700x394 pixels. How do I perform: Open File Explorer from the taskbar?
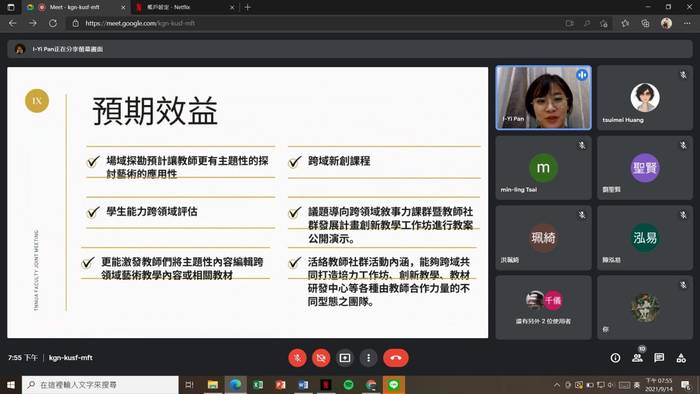[x=213, y=385]
